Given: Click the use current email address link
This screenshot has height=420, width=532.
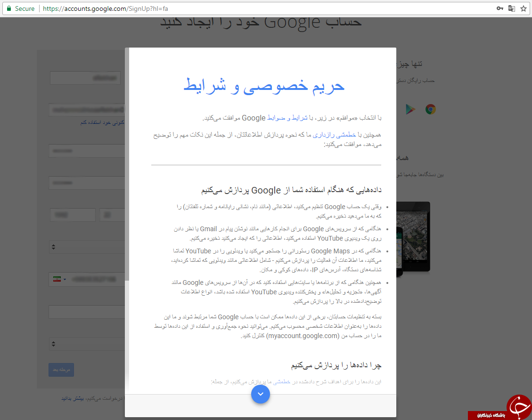Looking at the screenshot, I should 102,122.
